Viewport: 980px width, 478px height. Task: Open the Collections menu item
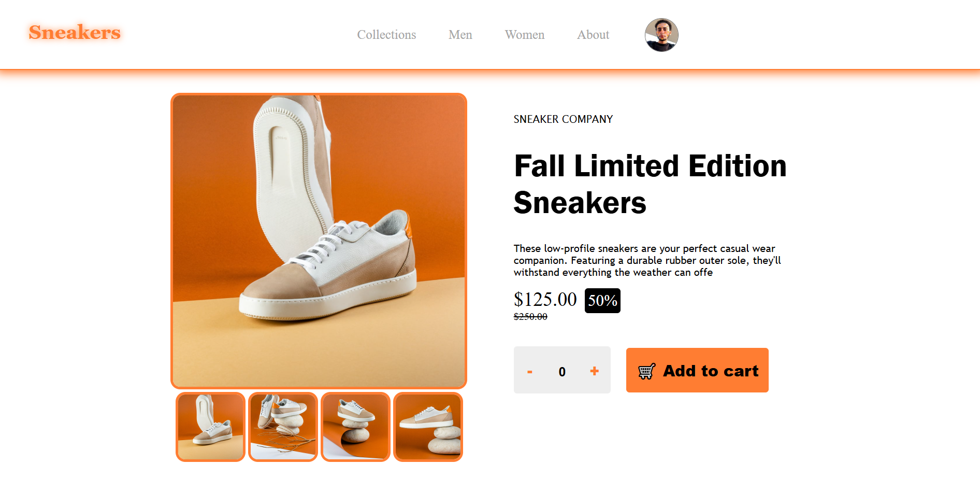point(386,35)
